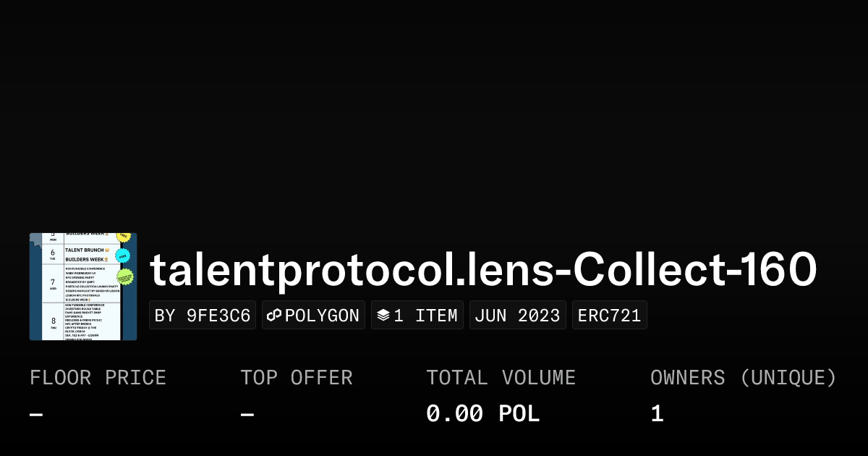This screenshot has width=868, height=456.
Task: Click the dash under Floor Price
Action: (36, 415)
